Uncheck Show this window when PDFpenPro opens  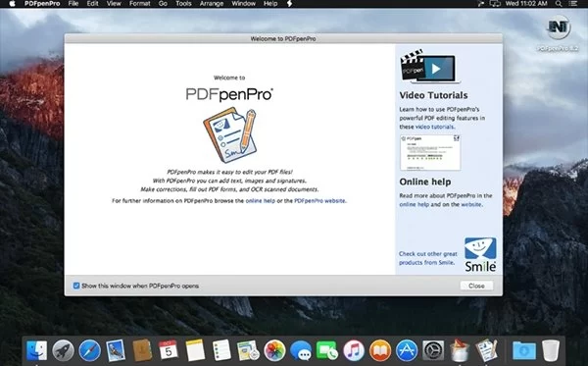click(76, 286)
